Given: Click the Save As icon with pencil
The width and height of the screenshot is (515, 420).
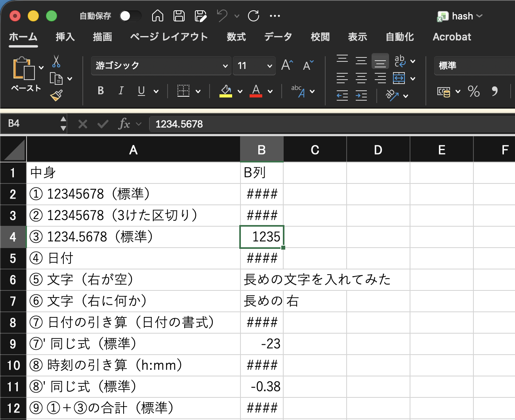Looking at the screenshot, I should (x=200, y=16).
